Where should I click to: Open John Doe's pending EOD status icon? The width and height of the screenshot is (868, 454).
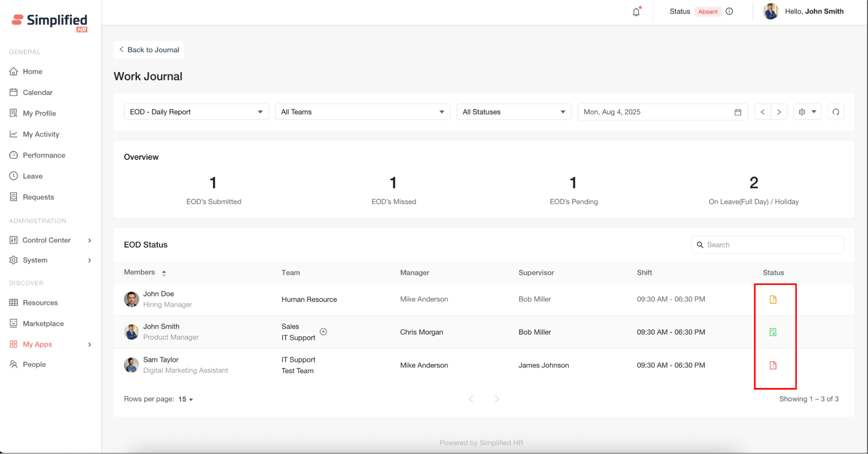[x=773, y=299]
